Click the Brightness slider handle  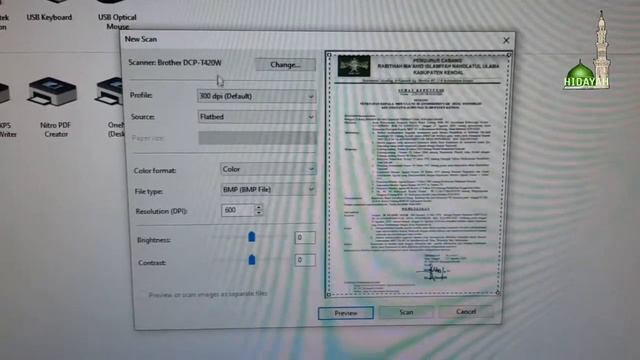[251, 237]
